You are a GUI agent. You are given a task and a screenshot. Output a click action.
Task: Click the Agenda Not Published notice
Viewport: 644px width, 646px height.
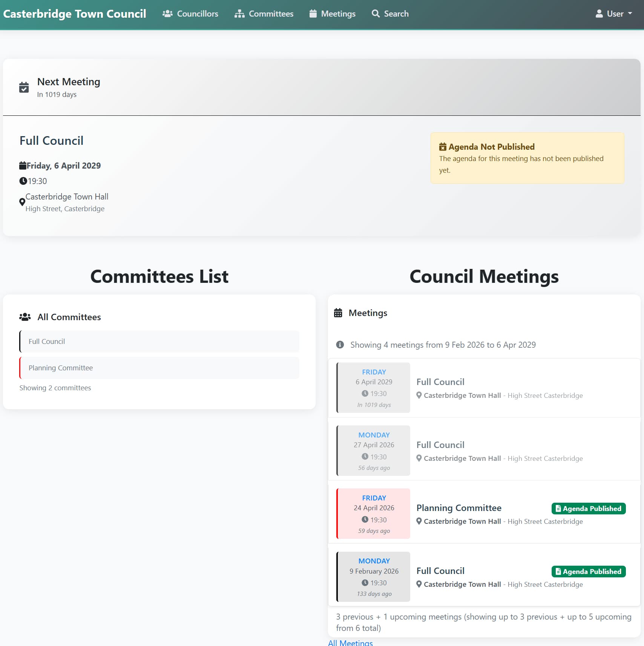pyautogui.click(x=527, y=158)
